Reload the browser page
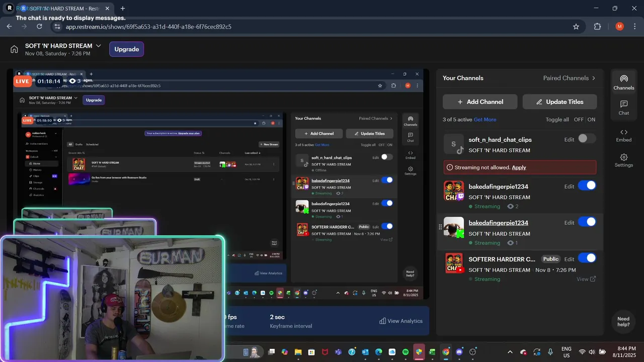The height and width of the screenshot is (362, 644). (39, 27)
